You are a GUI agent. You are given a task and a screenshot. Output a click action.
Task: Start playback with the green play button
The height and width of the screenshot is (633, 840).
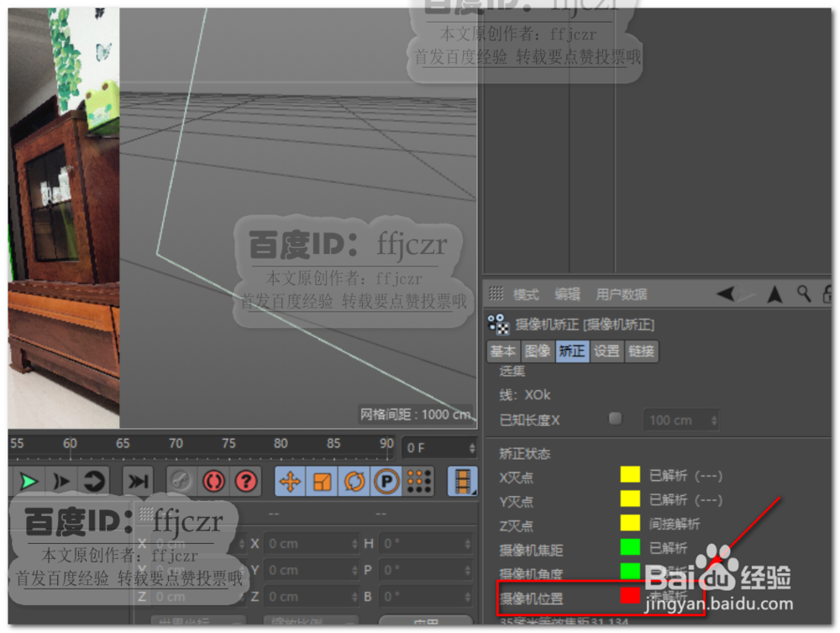(29, 482)
